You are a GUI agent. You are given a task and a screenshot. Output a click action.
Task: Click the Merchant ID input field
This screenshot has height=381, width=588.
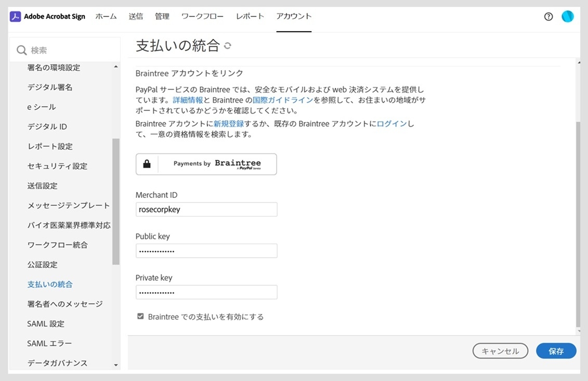pyautogui.click(x=206, y=209)
